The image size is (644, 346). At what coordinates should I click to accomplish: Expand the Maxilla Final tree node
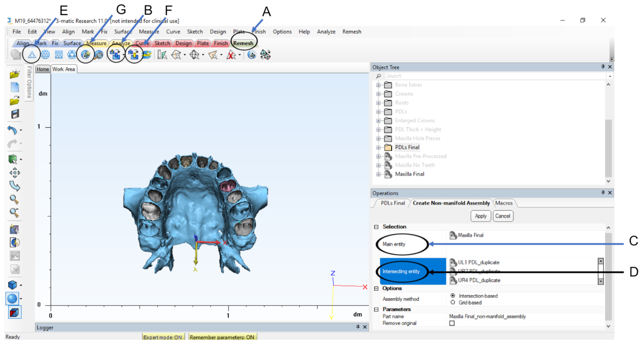[x=379, y=174]
